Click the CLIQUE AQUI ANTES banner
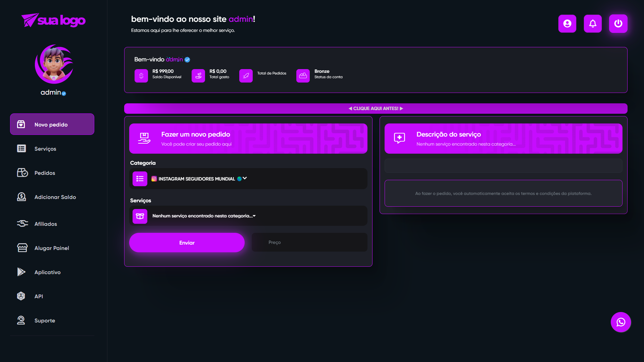The image size is (644, 362). click(x=376, y=108)
